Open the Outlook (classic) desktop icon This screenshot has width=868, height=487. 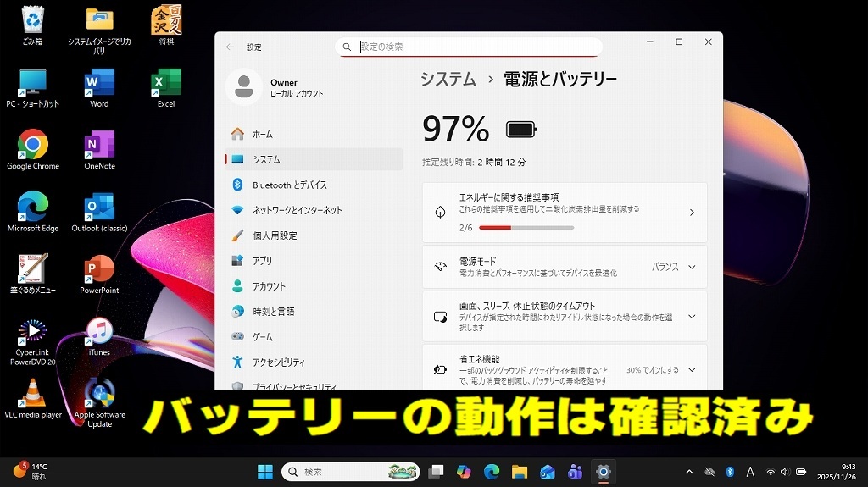[100, 212]
